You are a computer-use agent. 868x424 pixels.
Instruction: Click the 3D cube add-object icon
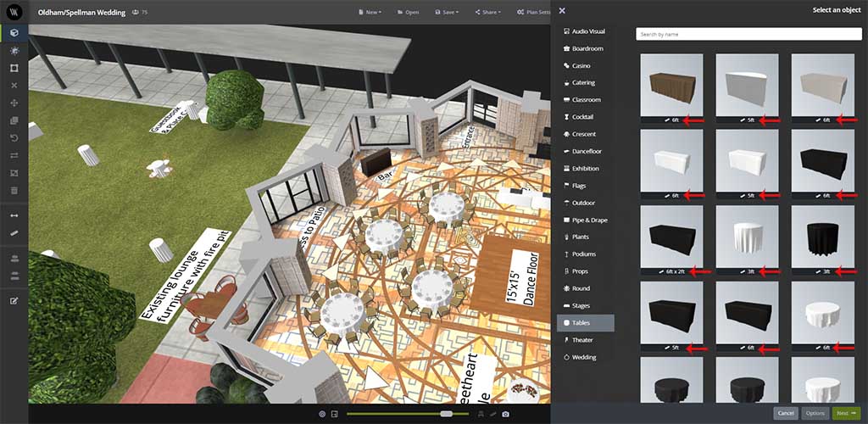[x=14, y=33]
